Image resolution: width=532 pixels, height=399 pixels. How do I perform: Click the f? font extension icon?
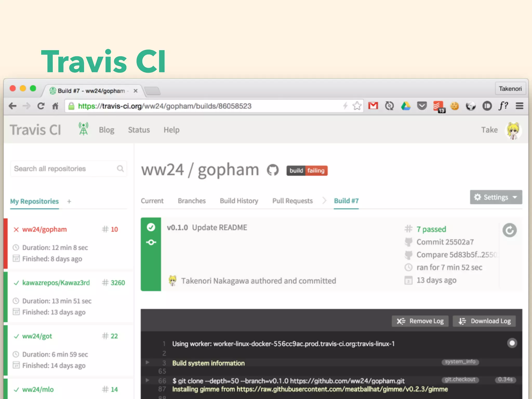point(503,106)
